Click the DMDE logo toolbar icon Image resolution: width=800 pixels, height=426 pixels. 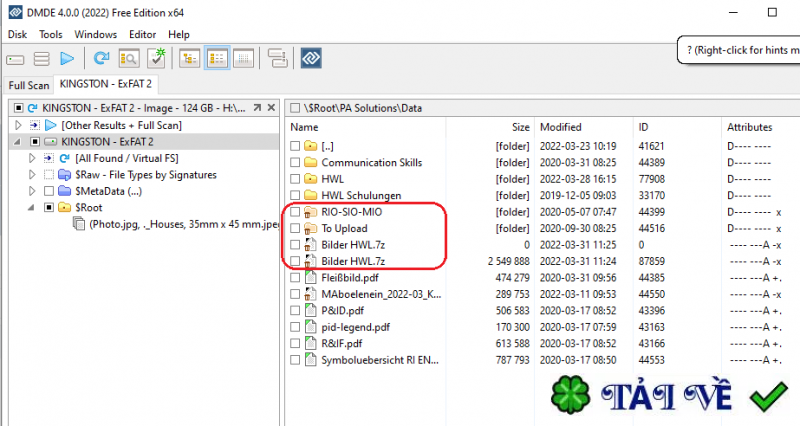311,58
